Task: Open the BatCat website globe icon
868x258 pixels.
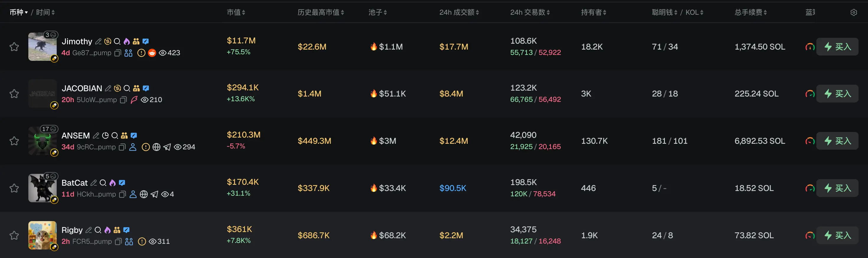Action: tap(144, 194)
